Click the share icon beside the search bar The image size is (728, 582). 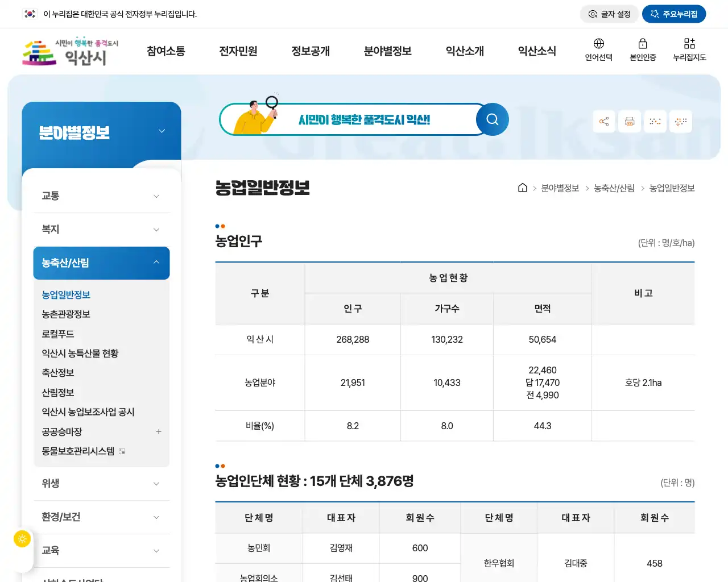pos(603,121)
